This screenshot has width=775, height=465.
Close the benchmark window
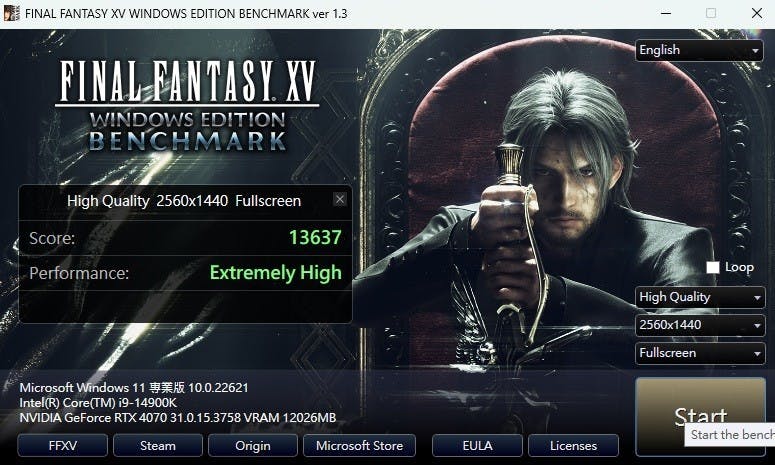(x=756, y=13)
